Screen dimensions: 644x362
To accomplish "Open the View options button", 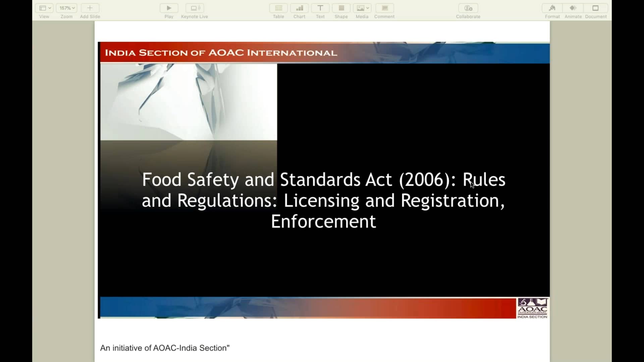I will pyautogui.click(x=44, y=8).
